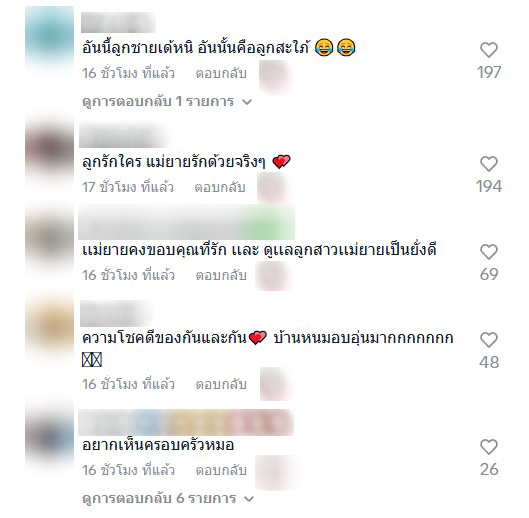Like the comment with 26 likes
Screen dimensions: 529x518
point(489,447)
